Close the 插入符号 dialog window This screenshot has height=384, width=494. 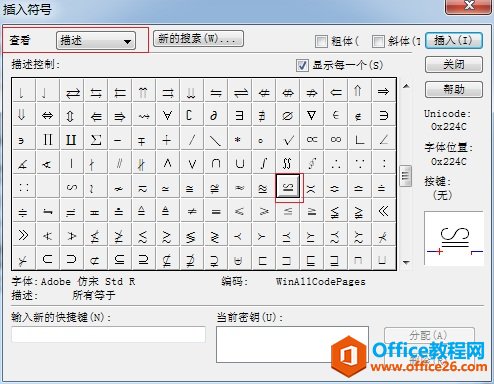click(x=469, y=6)
